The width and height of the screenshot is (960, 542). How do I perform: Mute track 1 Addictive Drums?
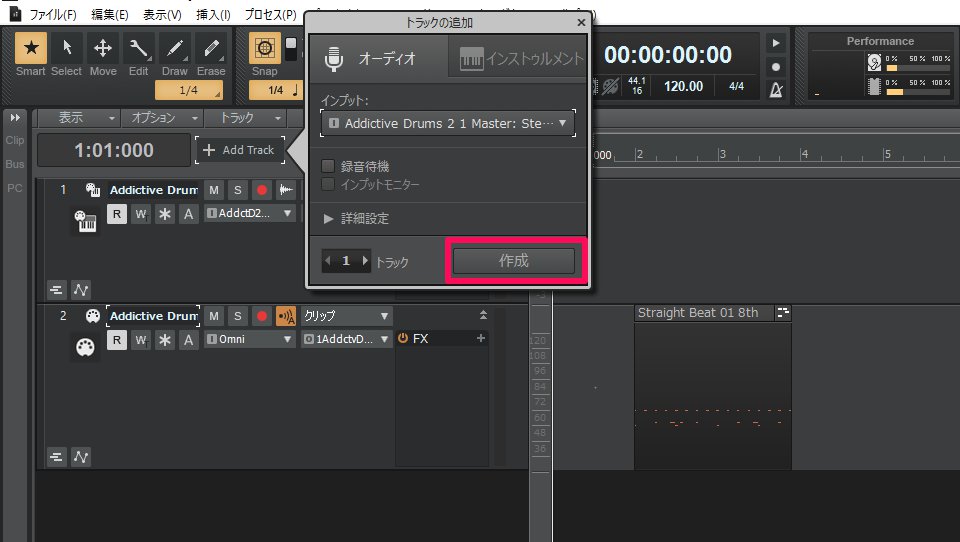point(214,190)
